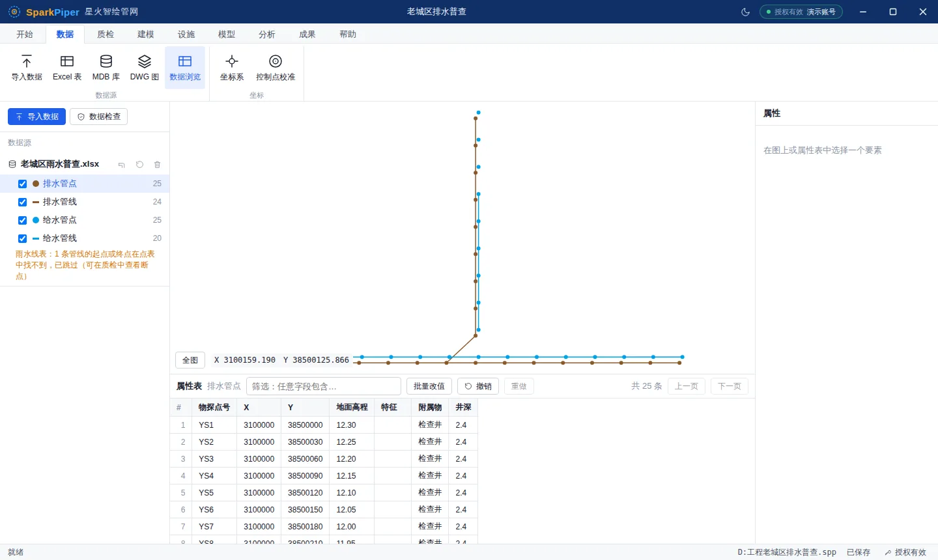Image resolution: width=938 pixels, height=560 pixels.
Task: Select the 分析 ribbon tab
Action: (267, 35)
